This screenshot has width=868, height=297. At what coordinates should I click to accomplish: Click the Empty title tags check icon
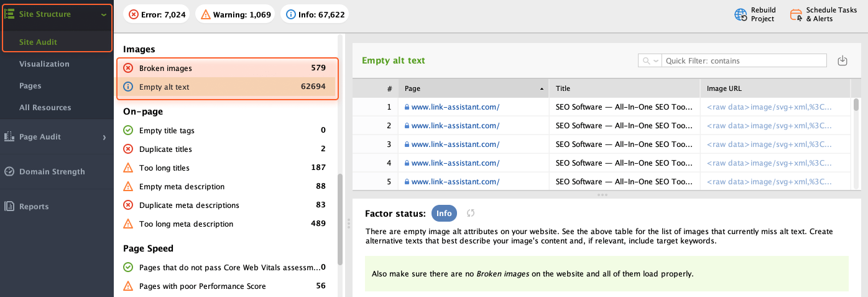(128, 130)
